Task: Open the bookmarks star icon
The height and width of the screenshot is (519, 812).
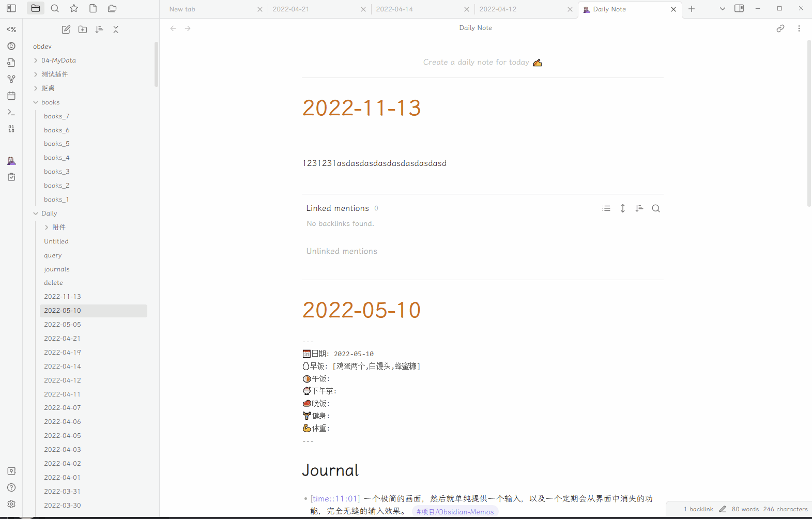Action: coord(74,8)
